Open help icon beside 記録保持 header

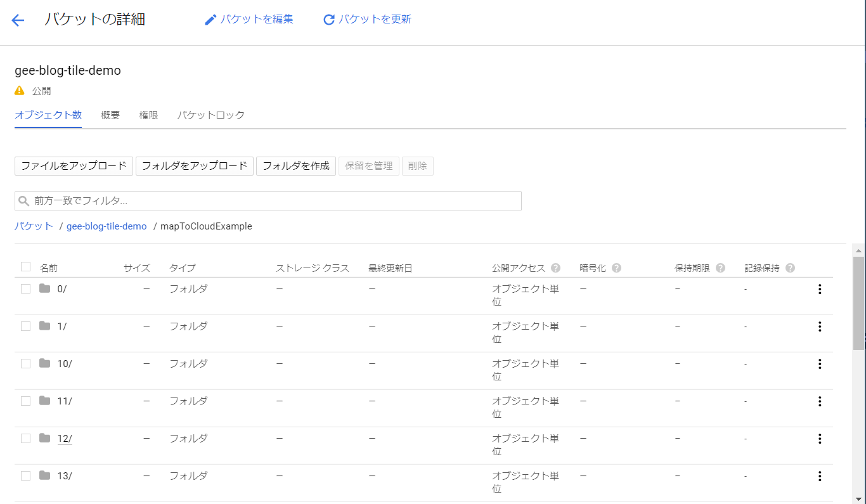pyautogui.click(x=790, y=268)
